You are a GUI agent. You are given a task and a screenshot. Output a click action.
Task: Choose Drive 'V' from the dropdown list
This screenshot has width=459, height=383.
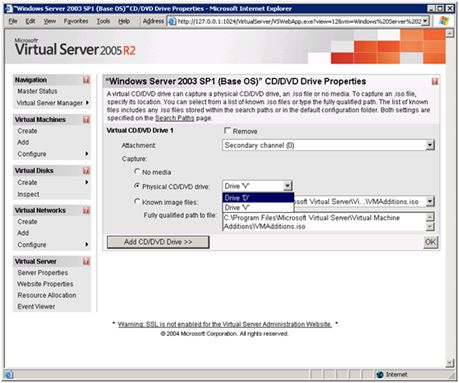coord(258,207)
